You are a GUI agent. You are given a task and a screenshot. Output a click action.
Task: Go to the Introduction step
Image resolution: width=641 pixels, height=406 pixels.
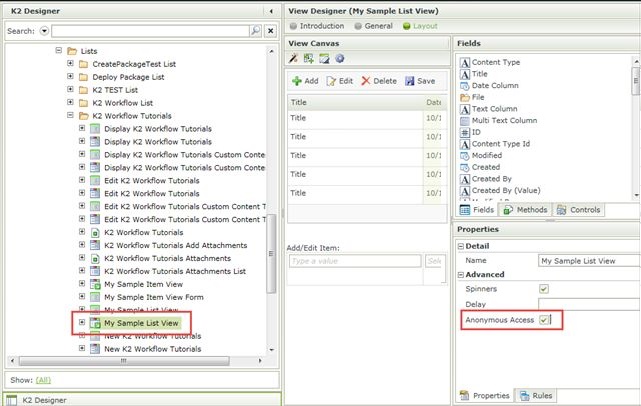[x=317, y=26]
